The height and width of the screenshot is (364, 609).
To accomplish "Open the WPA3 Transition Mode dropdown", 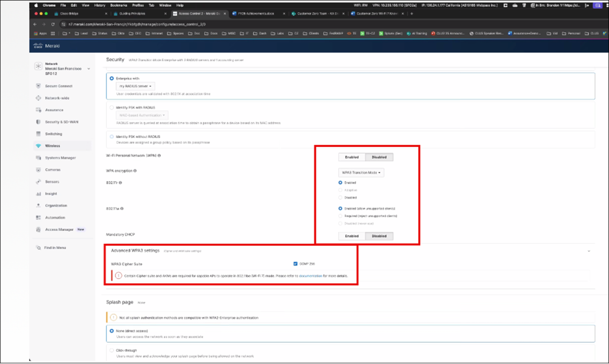I will 361,173.
